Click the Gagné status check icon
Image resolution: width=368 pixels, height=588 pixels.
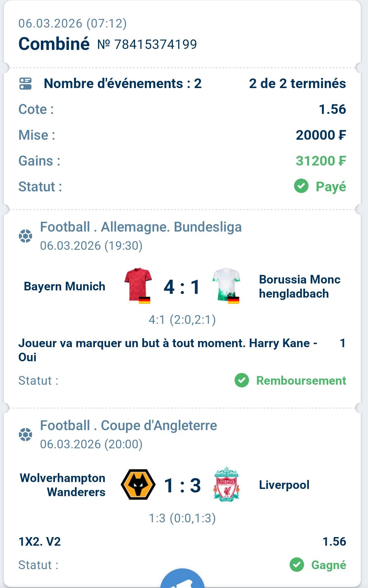click(x=297, y=565)
